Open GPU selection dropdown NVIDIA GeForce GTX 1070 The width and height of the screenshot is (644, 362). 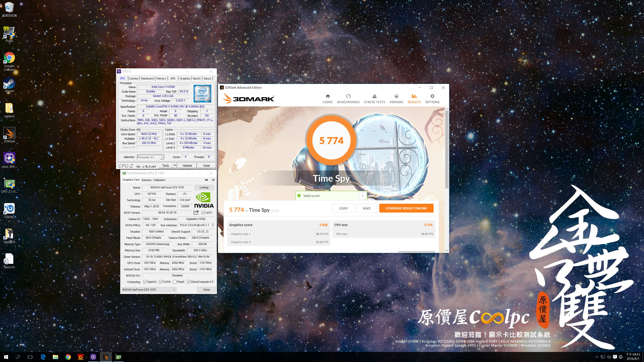click(149, 290)
